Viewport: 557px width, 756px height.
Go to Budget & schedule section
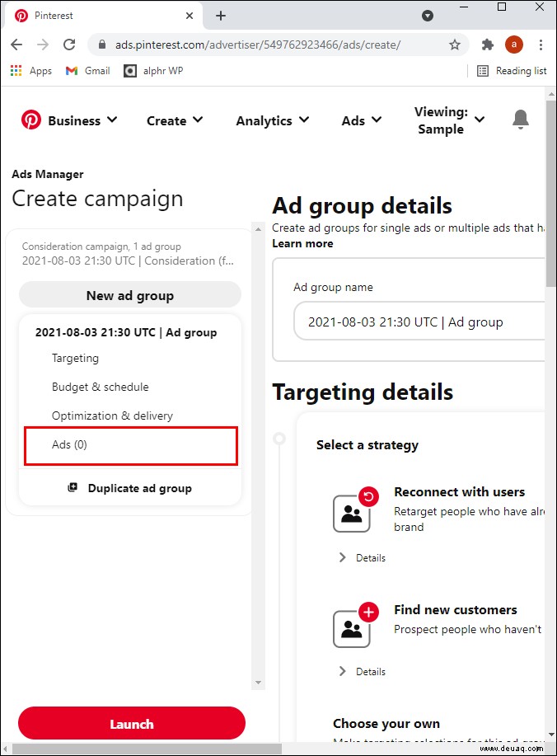(101, 387)
